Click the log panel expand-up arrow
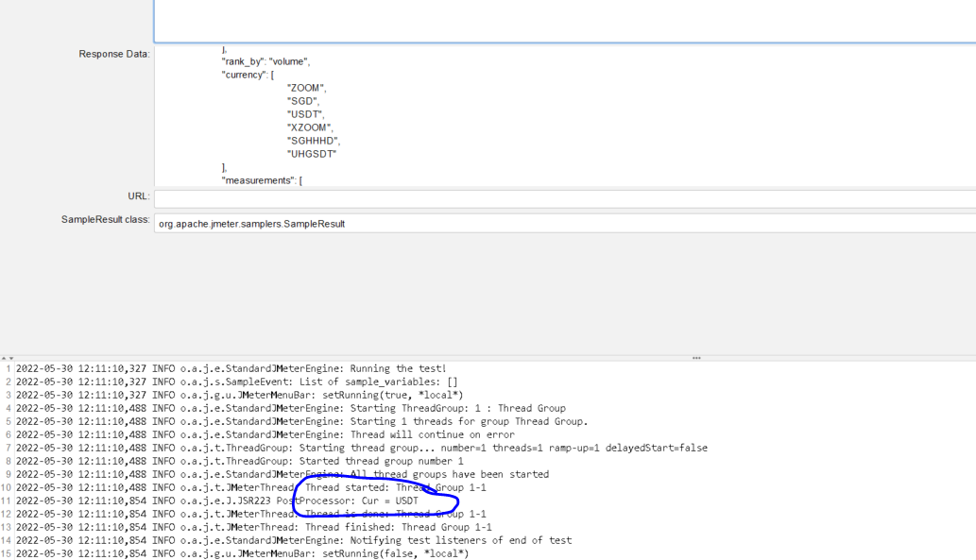Screen dimensions: 976x560 4,359
